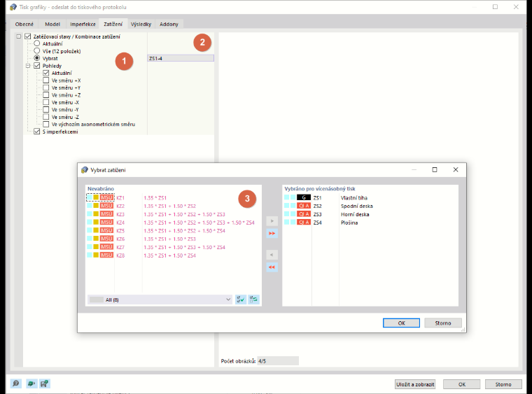
Task: Close the Vybrat zatížení dialog
Action: (x=456, y=169)
